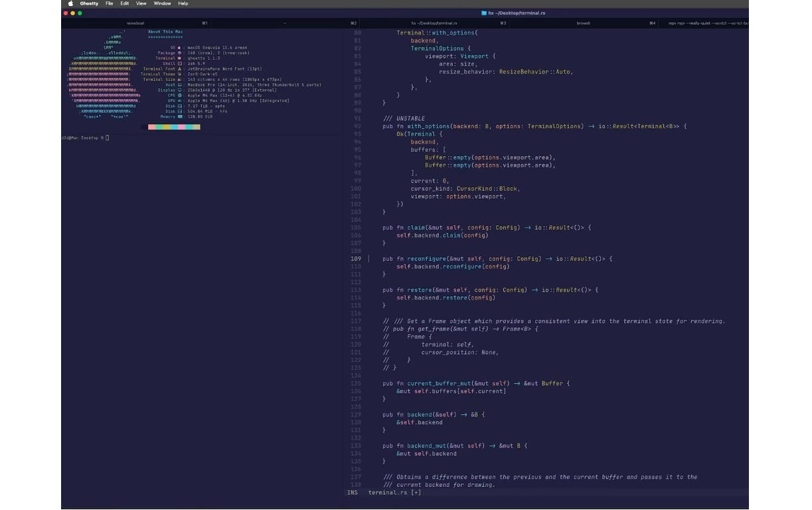Click 'viewport: options.viewport' on line 101

click(458, 197)
